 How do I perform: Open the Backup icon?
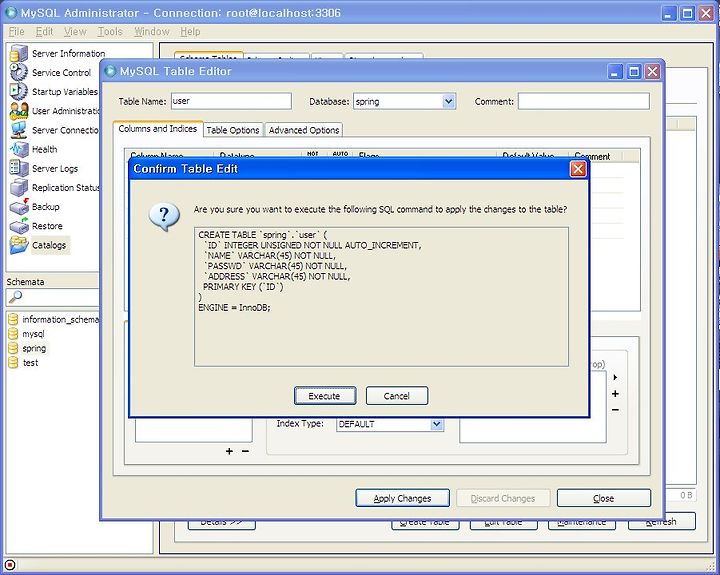pos(19,207)
